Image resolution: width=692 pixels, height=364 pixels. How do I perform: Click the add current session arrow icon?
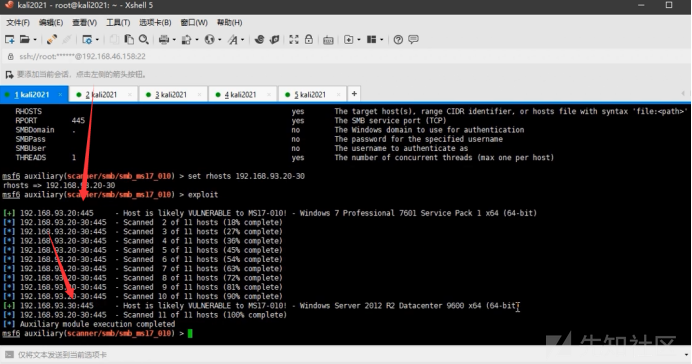point(9,75)
